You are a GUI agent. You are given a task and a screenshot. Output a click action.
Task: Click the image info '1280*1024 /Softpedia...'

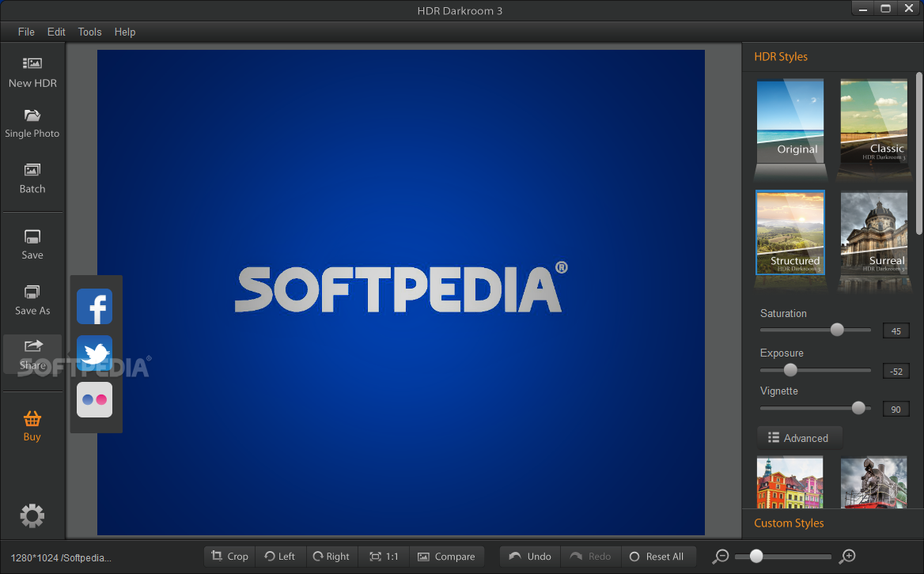(61, 557)
